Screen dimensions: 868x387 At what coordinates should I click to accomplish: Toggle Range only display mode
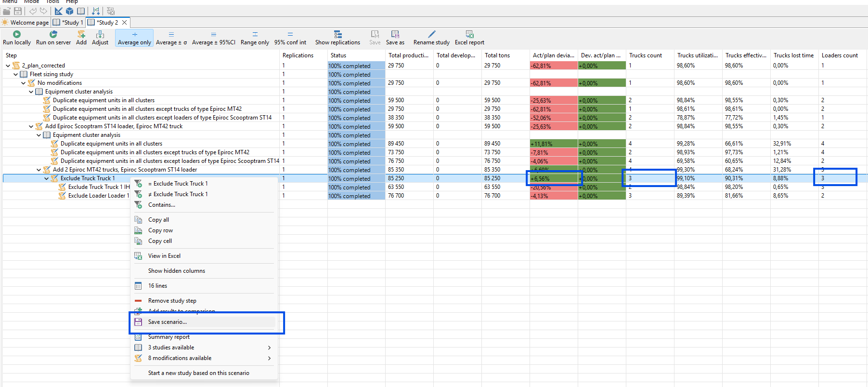[255, 38]
